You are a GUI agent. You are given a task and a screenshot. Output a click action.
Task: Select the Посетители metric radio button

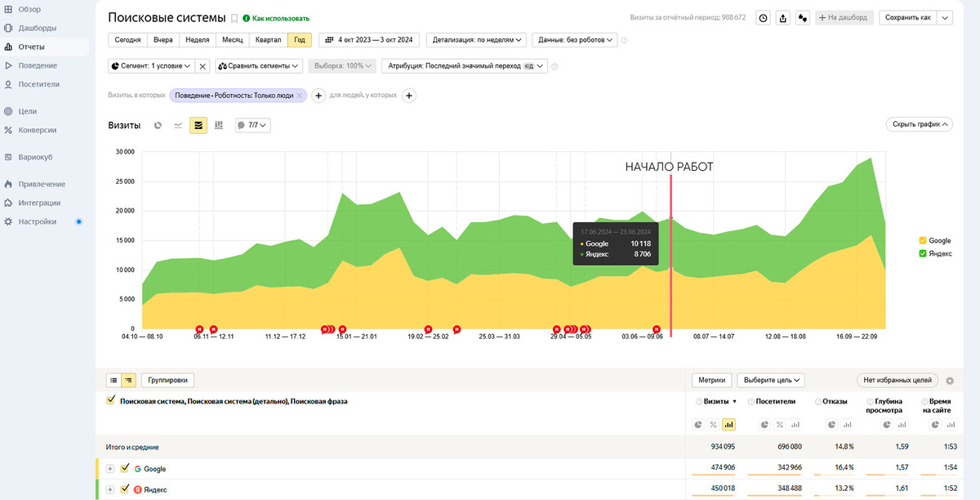point(752,402)
